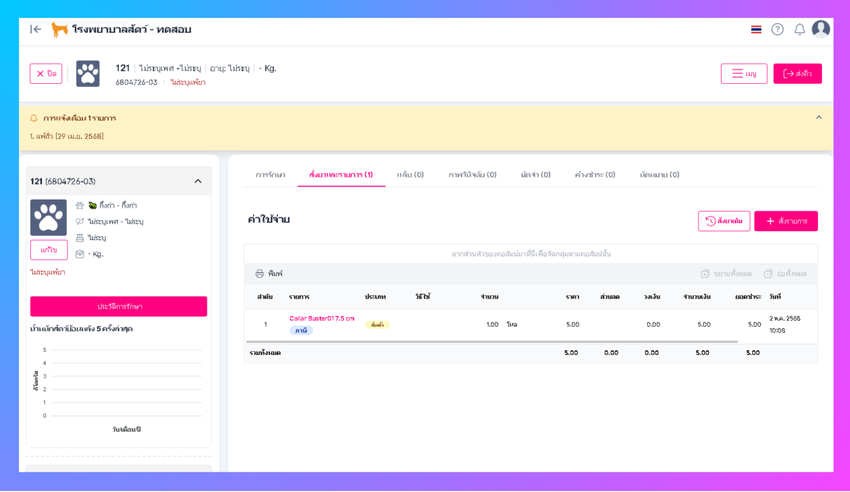The width and height of the screenshot is (850, 492).
Task: Open the fifth (0) tab before ค้างชำระ
Action: (536, 174)
